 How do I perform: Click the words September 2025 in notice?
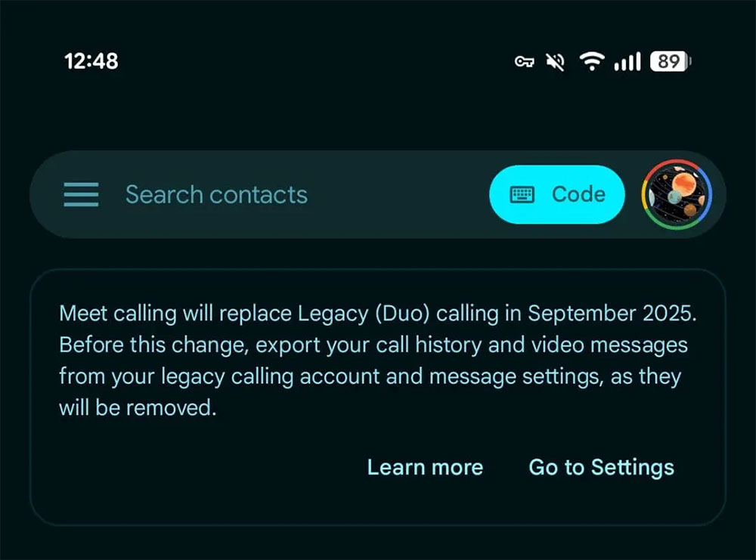click(612, 314)
